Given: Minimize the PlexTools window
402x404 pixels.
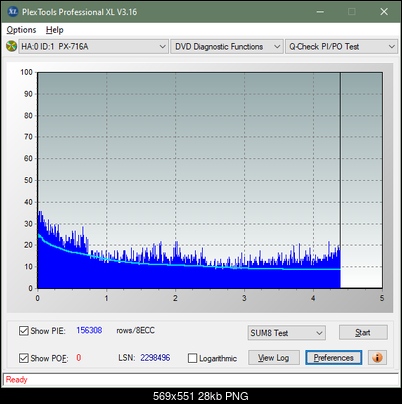Looking at the screenshot, I should (x=320, y=12).
